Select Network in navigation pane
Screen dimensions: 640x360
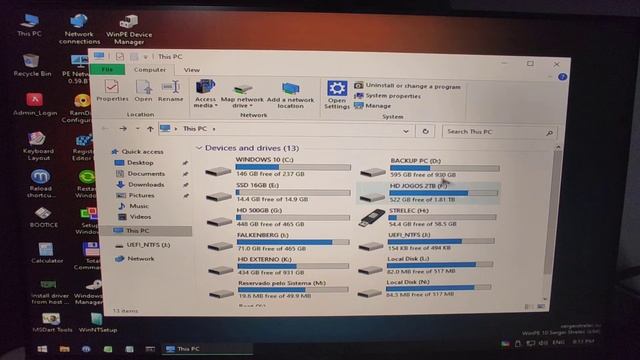[135, 259]
